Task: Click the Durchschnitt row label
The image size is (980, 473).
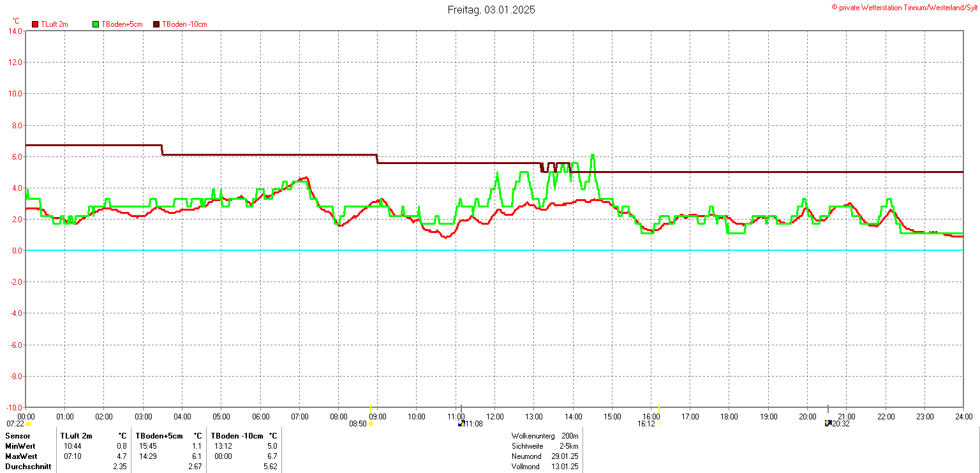Action: click(28, 467)
